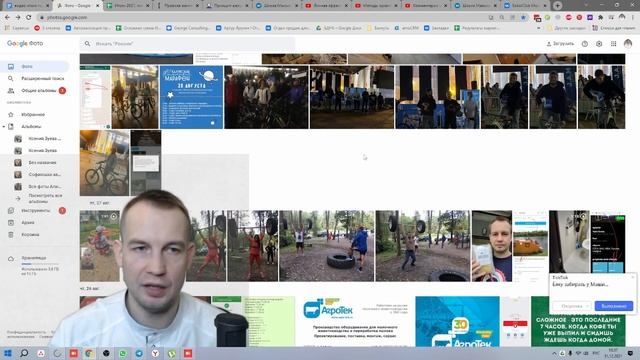The height and width of the screenshot is (360, 640).
Task: Open Windows taskbar search
Action: pos(24,353)
